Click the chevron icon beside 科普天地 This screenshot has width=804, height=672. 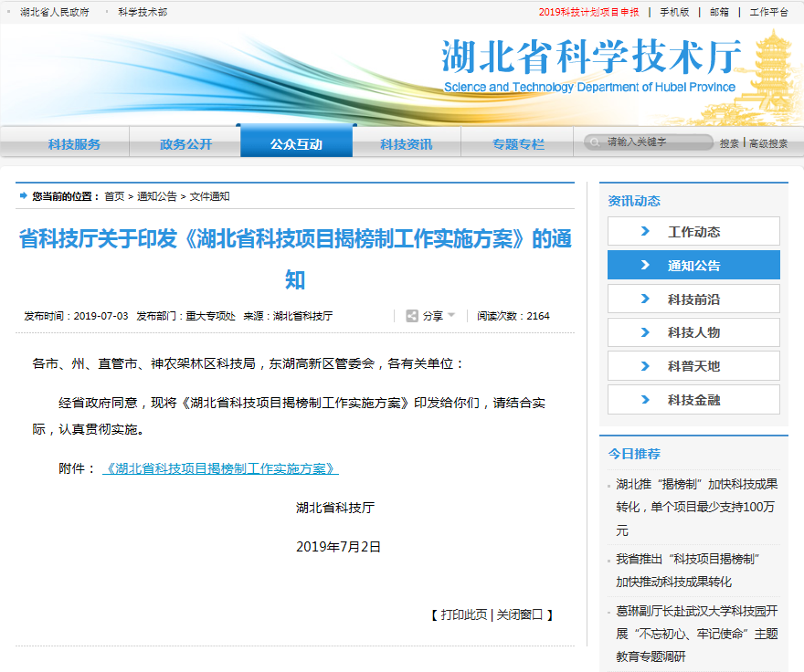(646, 366)
